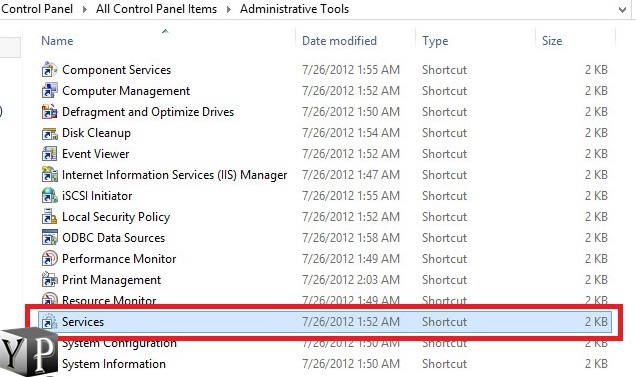Expand arrow after Control Panel breadcrumb
Screen dimensions: 636x377
84,9
